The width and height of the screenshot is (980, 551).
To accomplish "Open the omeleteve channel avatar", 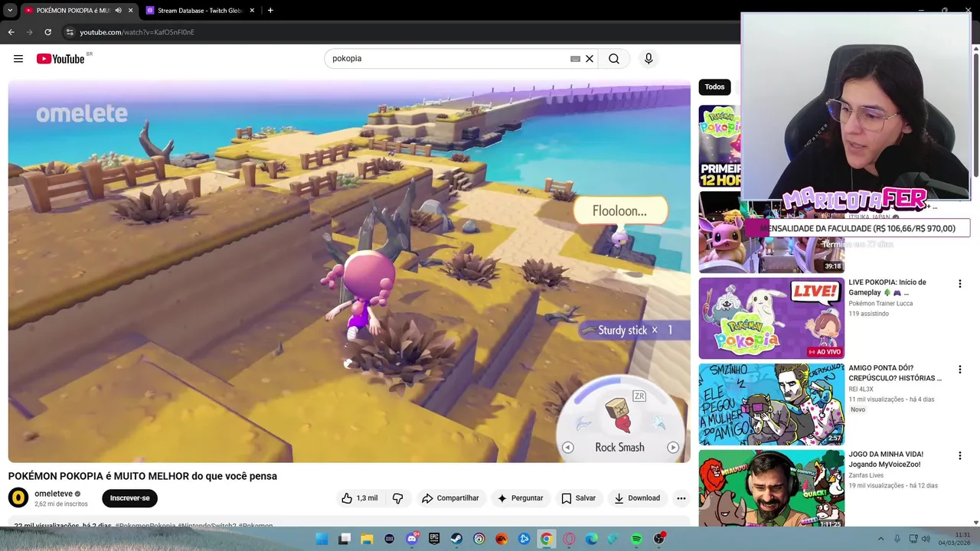I will (18, 498).
